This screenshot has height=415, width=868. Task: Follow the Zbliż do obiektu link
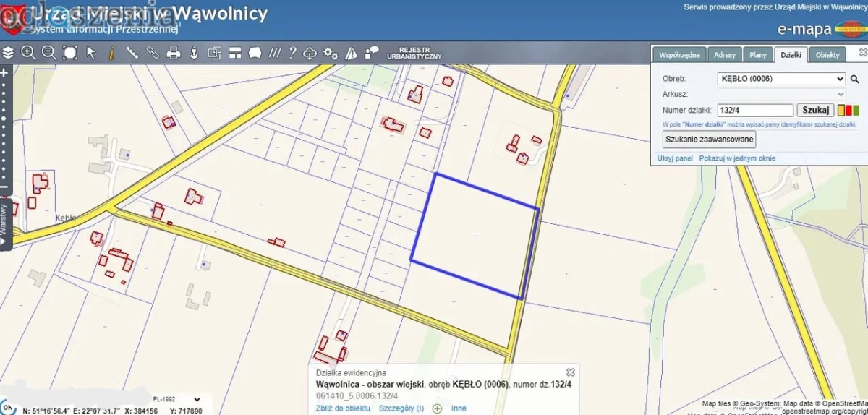tap(344, 408)
